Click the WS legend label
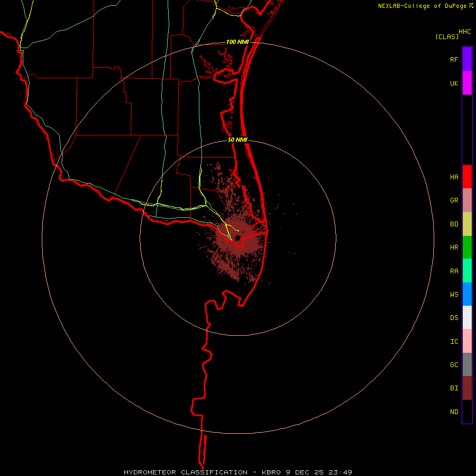The height and width of the screenshot is (476, 476). click(454, 295)
